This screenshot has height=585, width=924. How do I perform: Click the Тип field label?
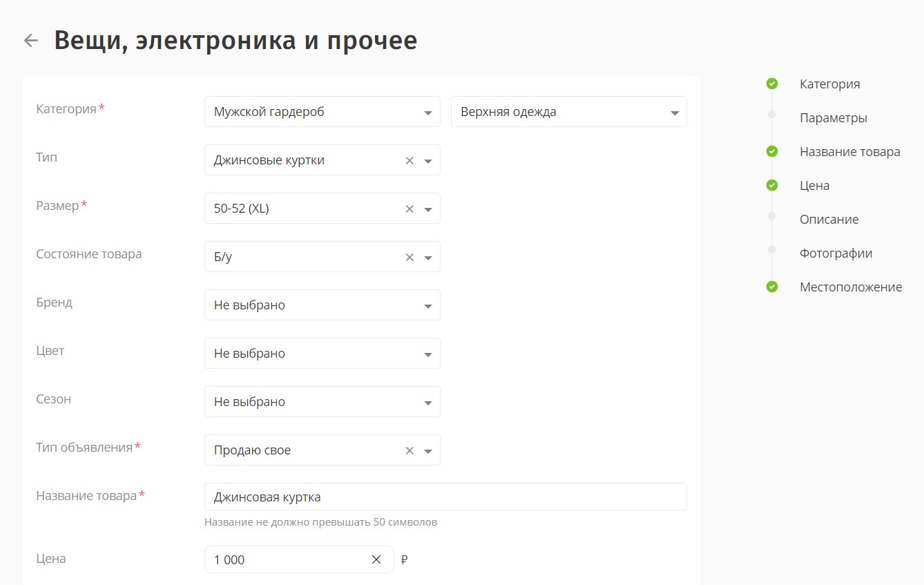click(x=46, y=157)
